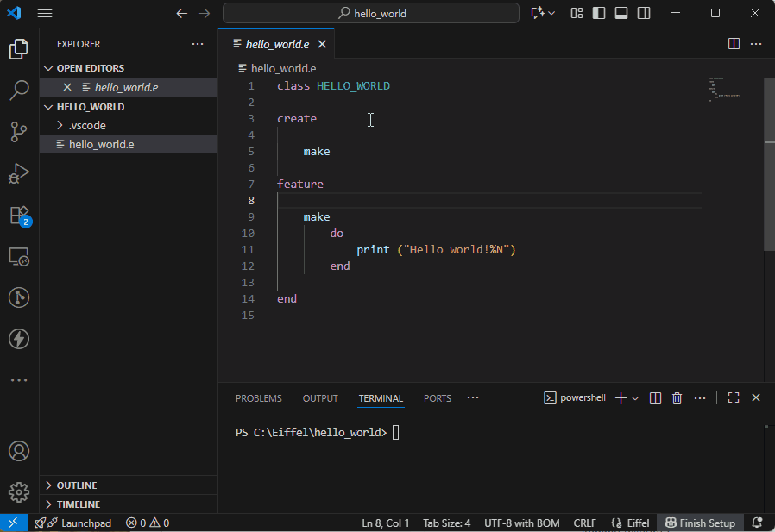Kill the terminal using the trash icon
The width and height of the screenshot is (775, 532).
[x=677, y=397]
